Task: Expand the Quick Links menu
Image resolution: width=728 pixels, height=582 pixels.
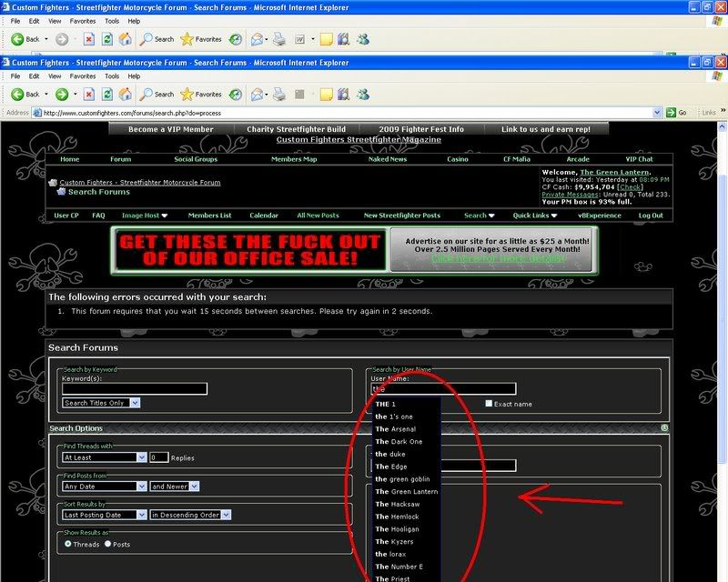Action: (x=535, y=216)
